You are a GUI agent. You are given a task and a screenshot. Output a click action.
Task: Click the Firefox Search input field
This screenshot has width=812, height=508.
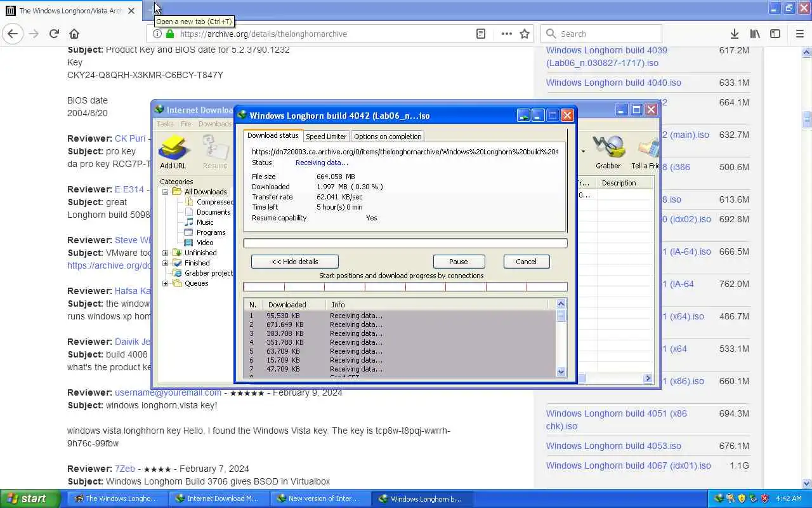point(601,34)
